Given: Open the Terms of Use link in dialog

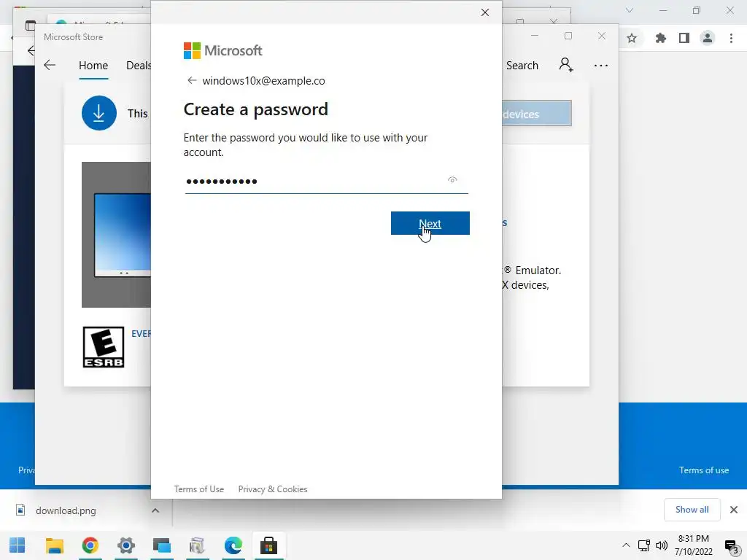Looking at the screenshot, I should click(x=198, y=489).
